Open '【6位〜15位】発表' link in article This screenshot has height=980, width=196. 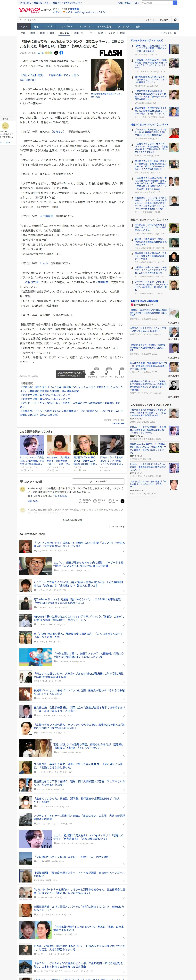[x=49, y=78]
